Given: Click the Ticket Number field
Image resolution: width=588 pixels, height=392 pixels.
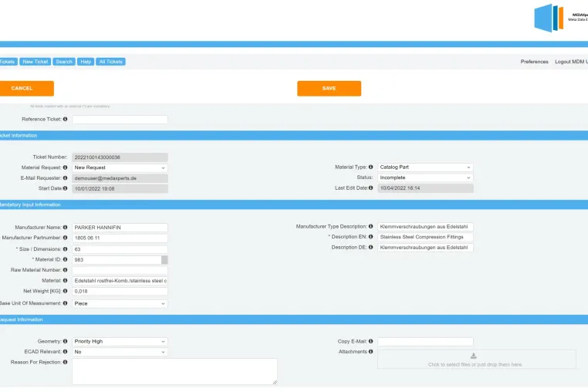Looking at the screenshot, I should click(120, 157).
